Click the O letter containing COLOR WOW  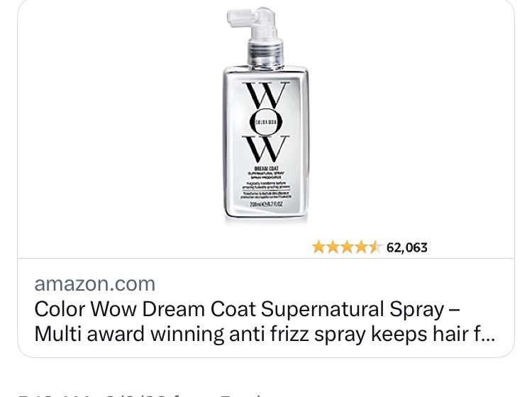pyautogui.click(x=266, y=122)
